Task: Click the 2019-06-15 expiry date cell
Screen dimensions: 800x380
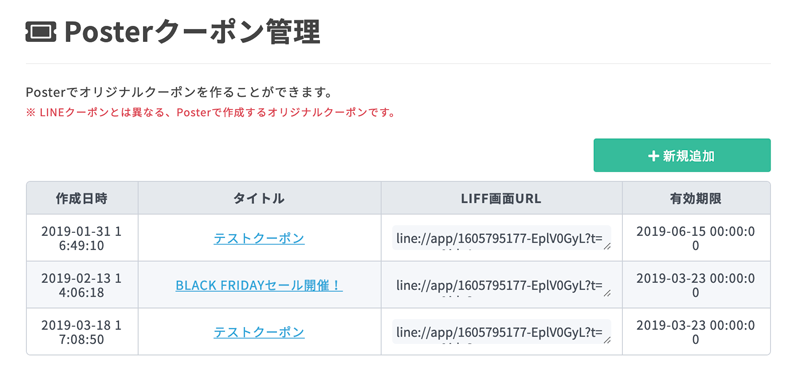Action: tap(696, 238)
